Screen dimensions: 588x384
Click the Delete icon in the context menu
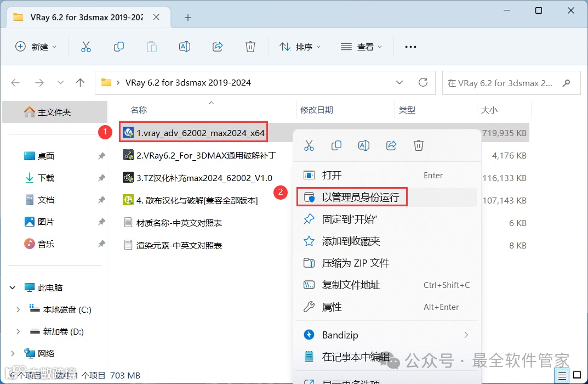(x=419, y=145)
